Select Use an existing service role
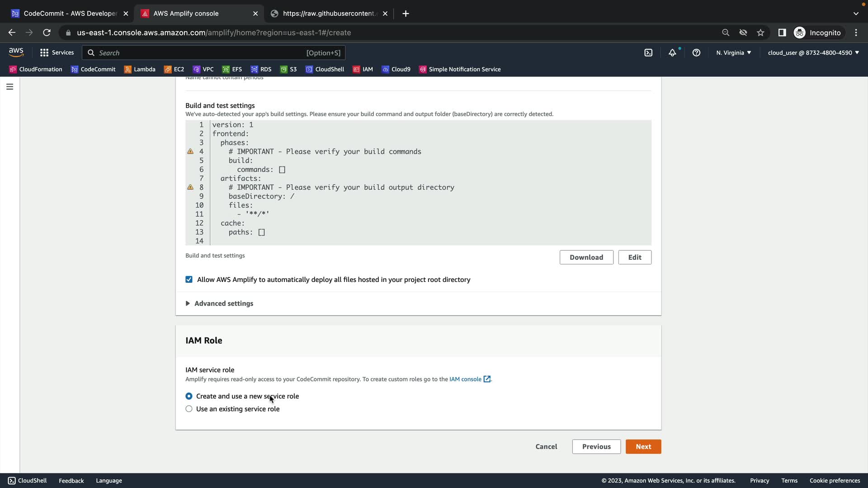 [x=189, y=409]
